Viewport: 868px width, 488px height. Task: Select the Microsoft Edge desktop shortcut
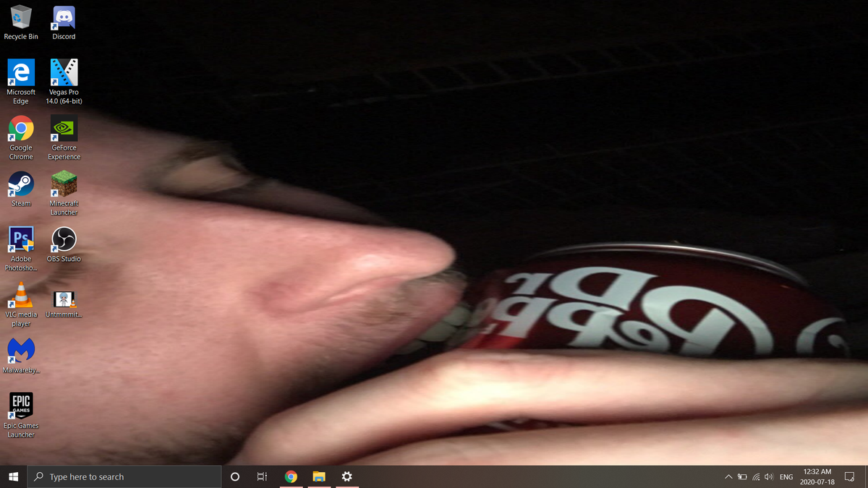[21, 82]
